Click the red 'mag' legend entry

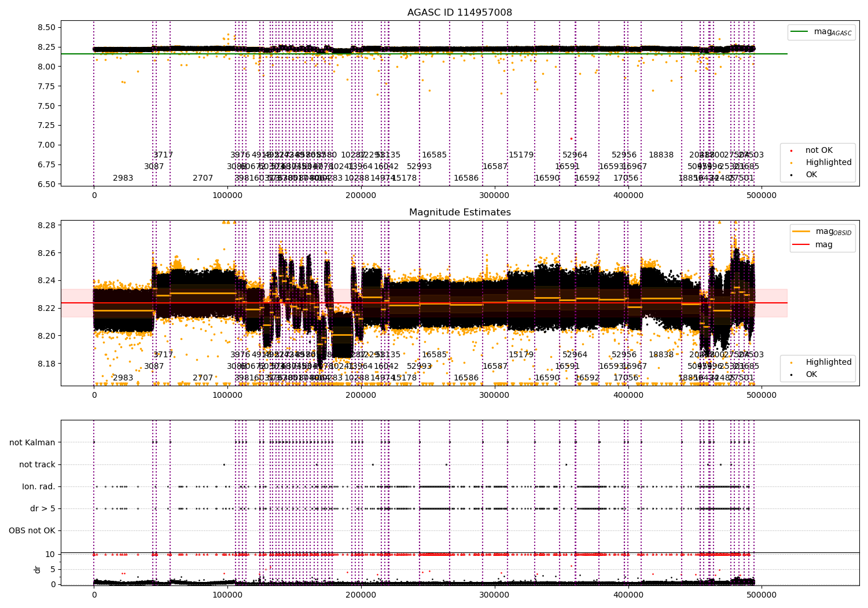click(x=813, y=245)
